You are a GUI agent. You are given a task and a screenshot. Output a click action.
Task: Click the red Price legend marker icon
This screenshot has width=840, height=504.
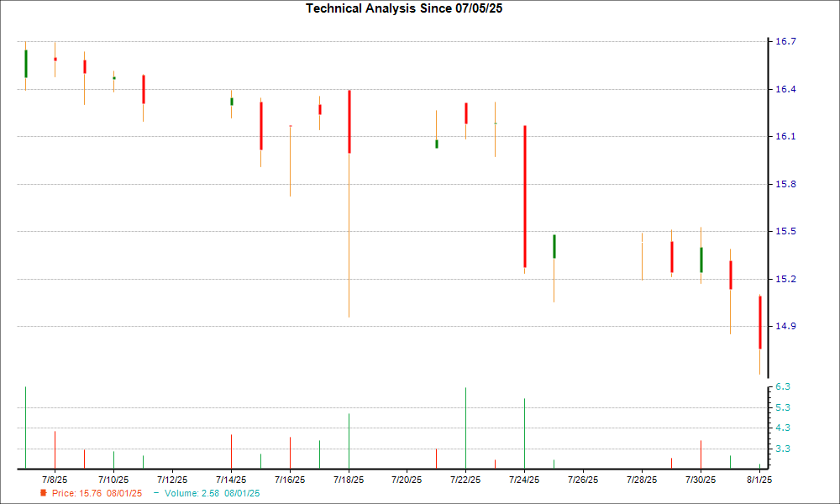click(44, 493)
